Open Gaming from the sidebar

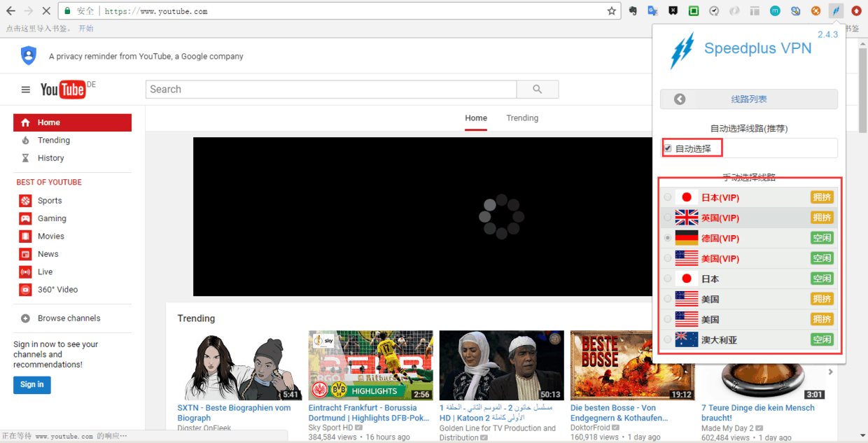pos(52,218)
